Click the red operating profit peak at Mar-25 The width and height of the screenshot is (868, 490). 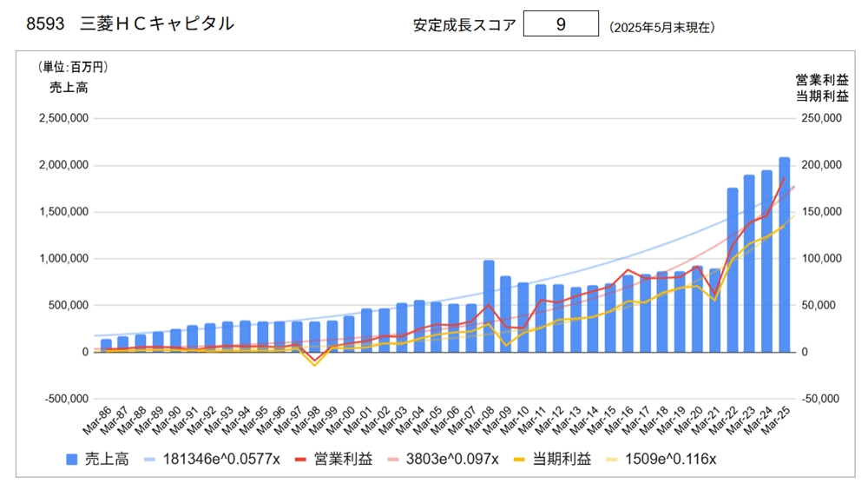pyautogui.click(x=784, y=178)
